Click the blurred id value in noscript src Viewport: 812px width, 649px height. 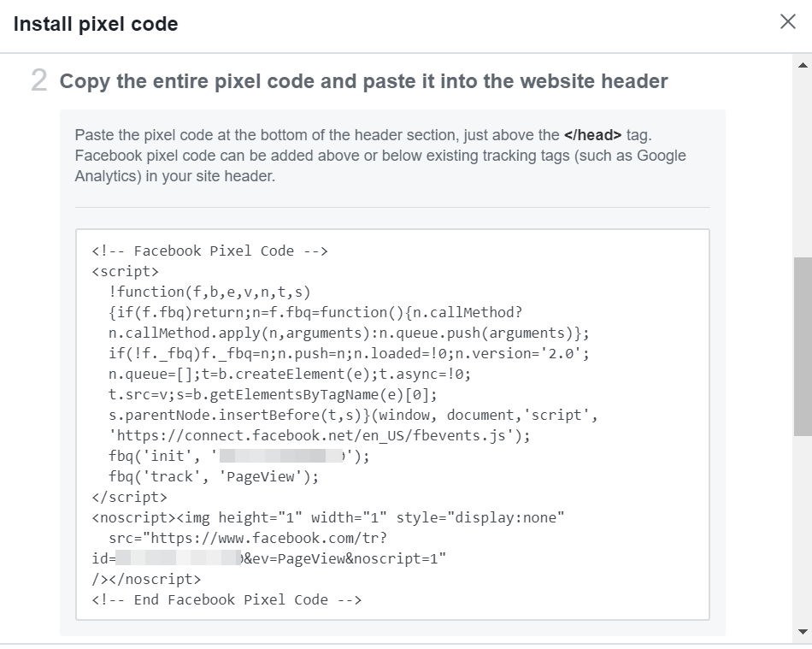point(178,559)
